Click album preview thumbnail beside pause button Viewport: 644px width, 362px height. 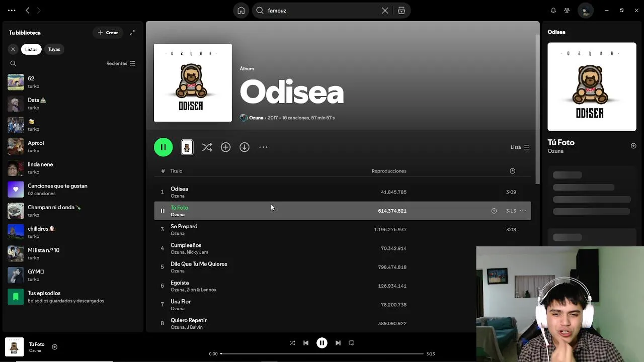[x=187, y=147]
